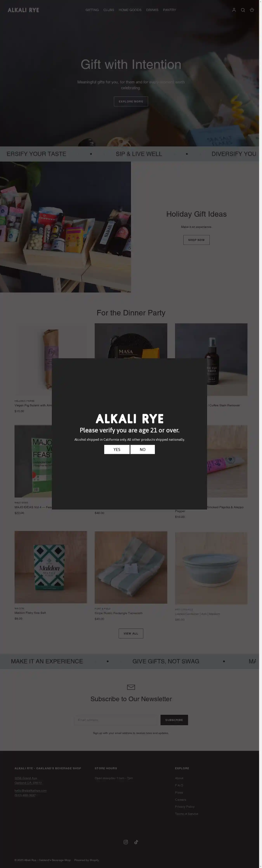Open the Pantry navigation item
262x868 pixels.
[x=170, y=10]
